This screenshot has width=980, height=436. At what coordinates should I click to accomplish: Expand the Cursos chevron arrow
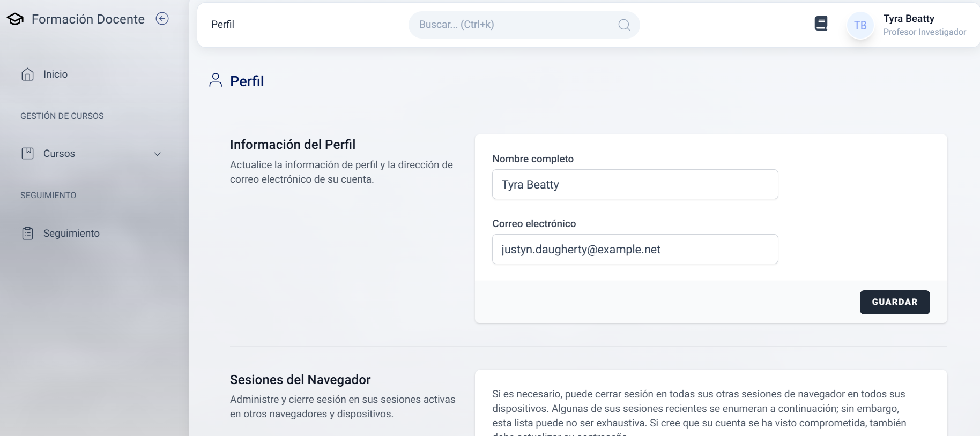(158, 154)
